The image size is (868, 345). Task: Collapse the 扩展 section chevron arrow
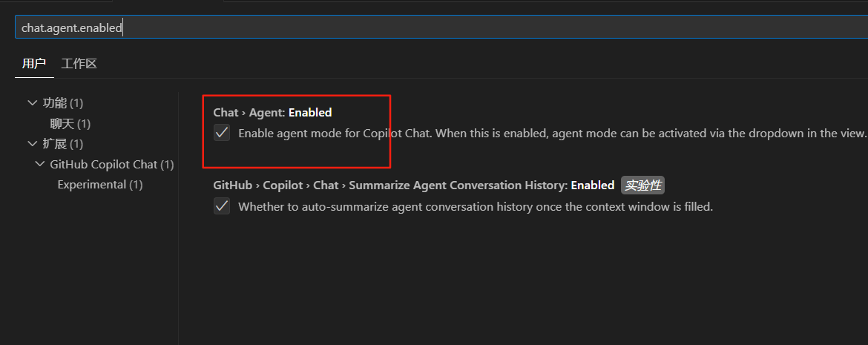[32, 144]
